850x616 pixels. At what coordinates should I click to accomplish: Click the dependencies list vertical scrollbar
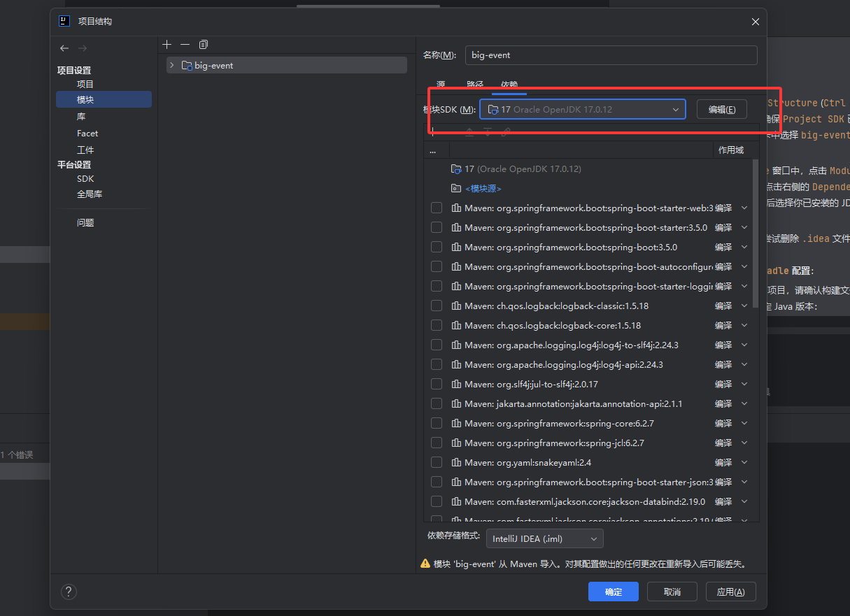click(x=755, y=234)
